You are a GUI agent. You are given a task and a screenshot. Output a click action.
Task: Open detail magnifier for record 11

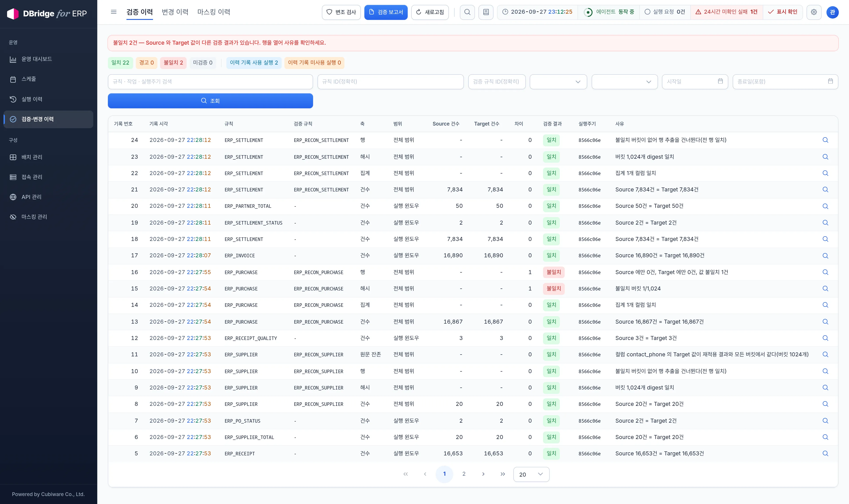(825, 354)
